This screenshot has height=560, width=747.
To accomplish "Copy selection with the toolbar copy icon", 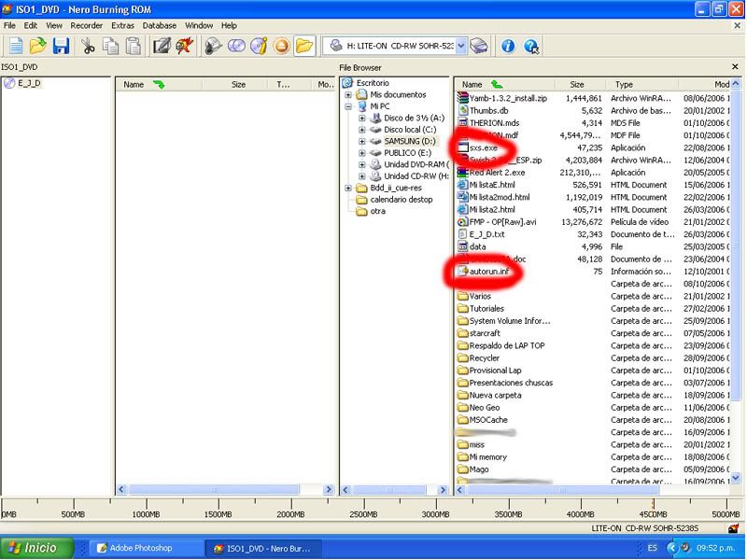I will pos(110,46).
